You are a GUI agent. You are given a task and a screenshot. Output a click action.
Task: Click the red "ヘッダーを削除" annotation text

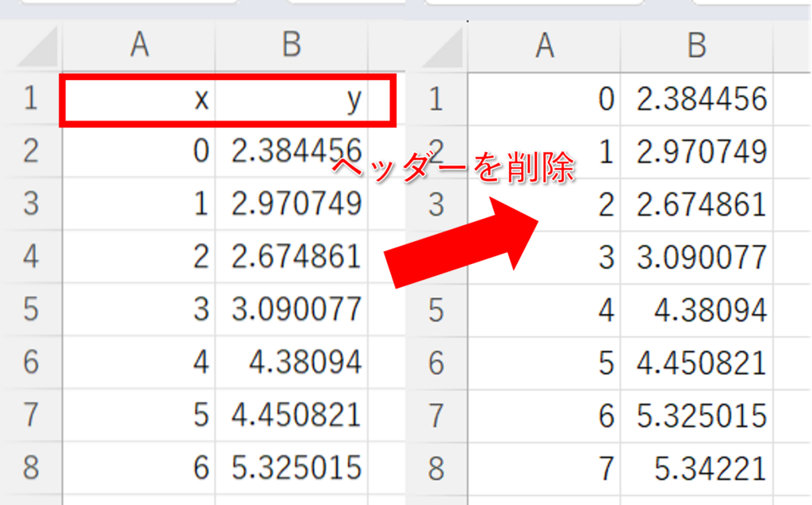450,170
